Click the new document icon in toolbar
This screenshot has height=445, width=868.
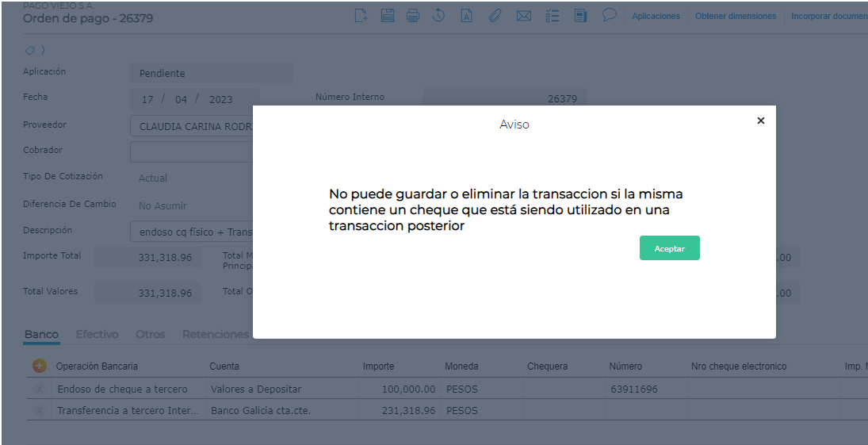[x=361, y=16]
